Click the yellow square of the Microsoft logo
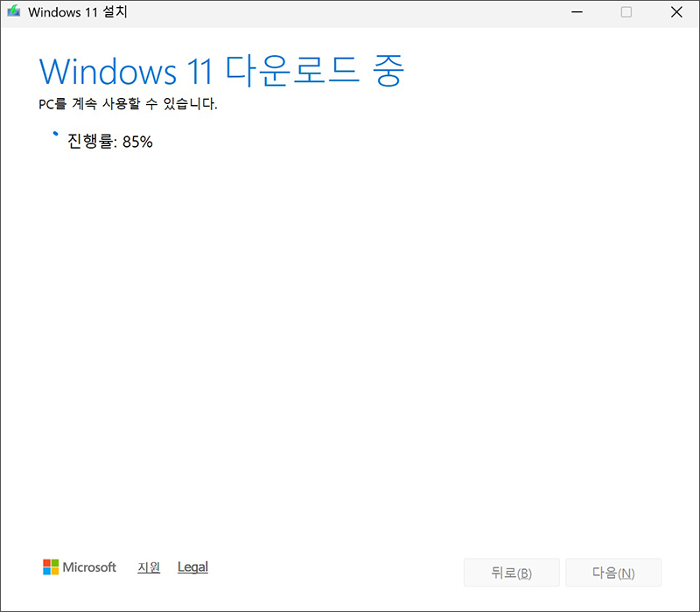This screenshot has height=612, width=700. click(55, 571)
